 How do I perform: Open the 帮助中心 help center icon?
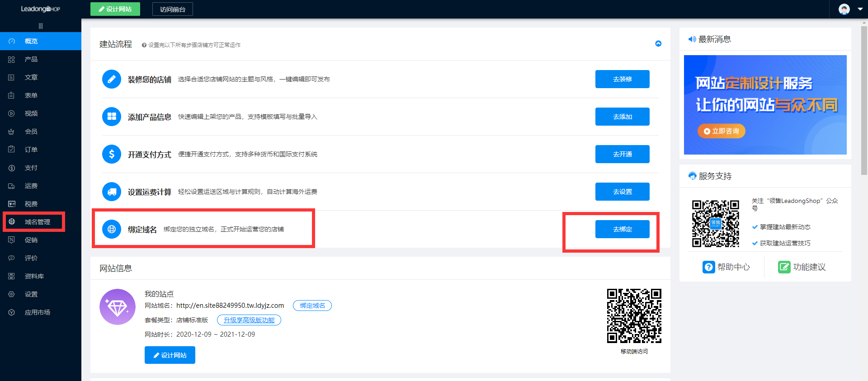click(x=708, y=267)
